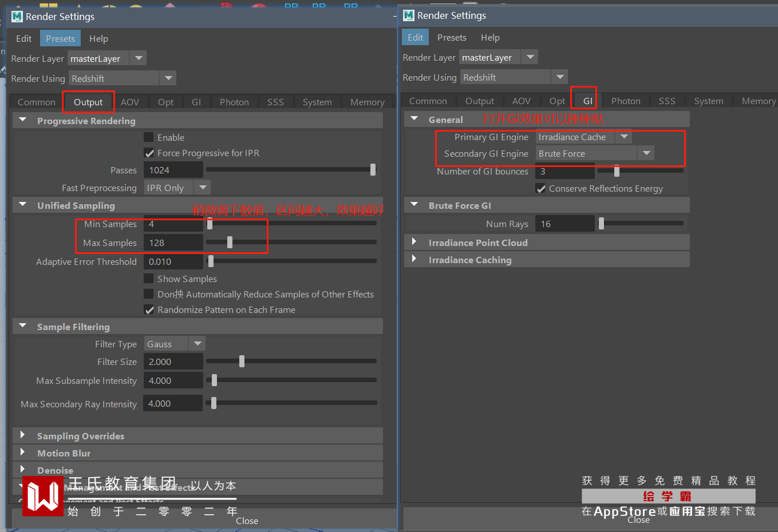Image resolution: width=778 pixels, height=532 pixels.
Task: Collapse the Sample Filtering section
Action: 23,326
